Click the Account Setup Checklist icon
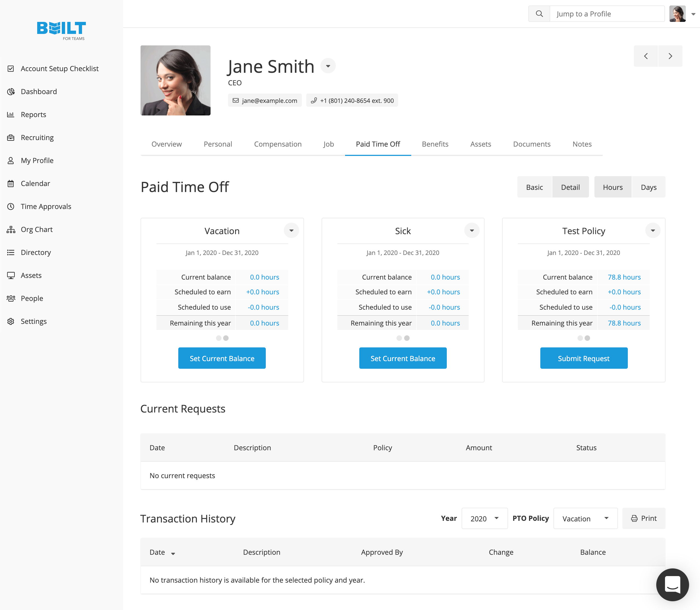The width and height of the screenshot is (700, 610). pyautogui.click(x=11, y=69)
